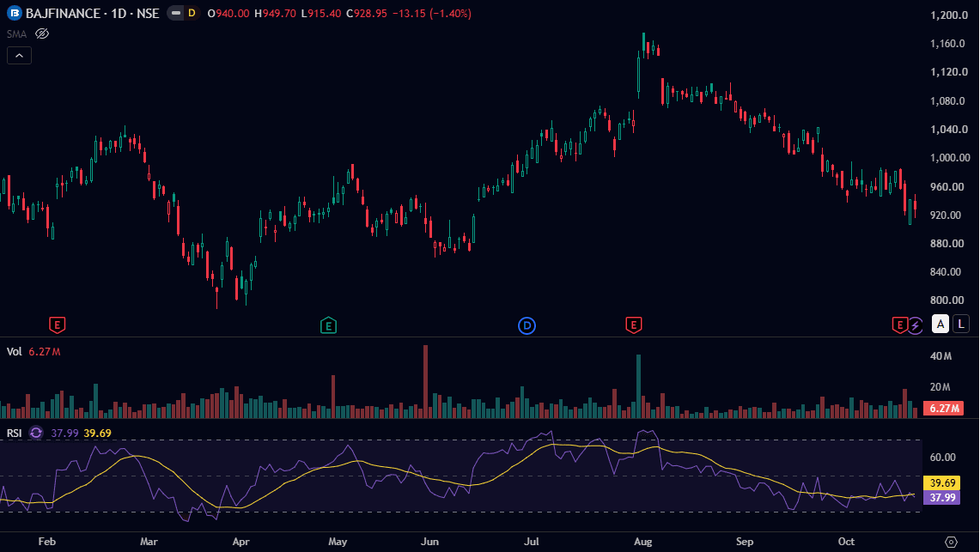The height and width of the screenshot is (552, 980).
Task: Toggle the log scale L button
Action: pos(960,325)
